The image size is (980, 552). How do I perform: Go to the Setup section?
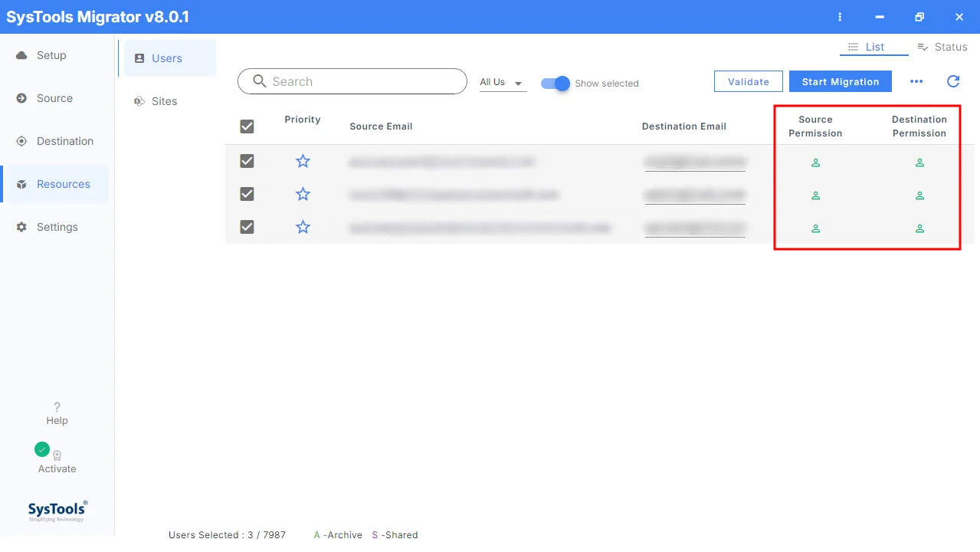point(54,55)
